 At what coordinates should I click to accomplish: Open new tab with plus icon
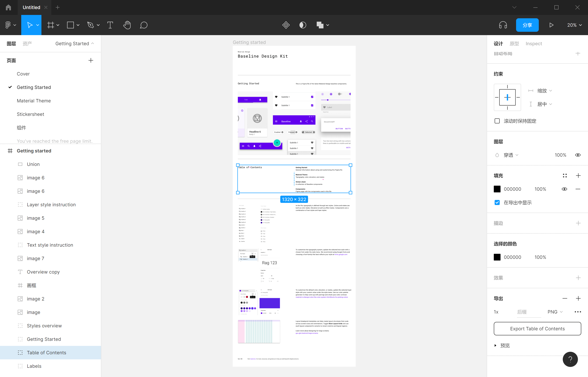coord(58,7)
